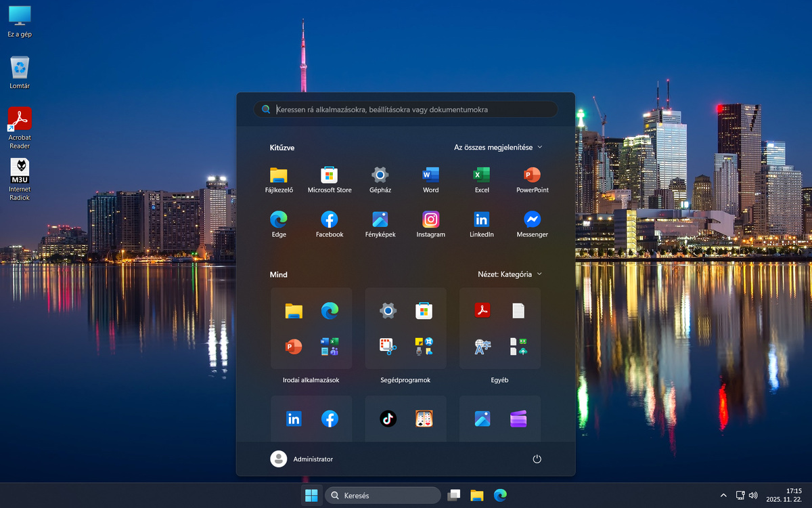Open File Explorer from taskbar
The width and height of the screenshot is (812, 508).
(x=477, y=495)
